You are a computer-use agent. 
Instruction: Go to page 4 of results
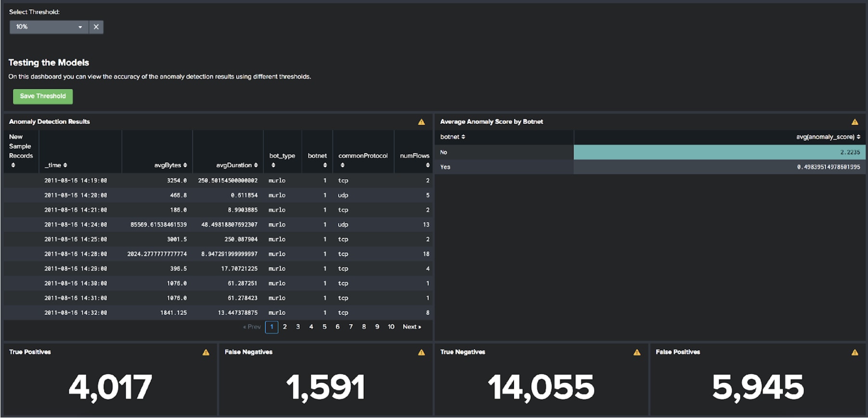point(311,327)
